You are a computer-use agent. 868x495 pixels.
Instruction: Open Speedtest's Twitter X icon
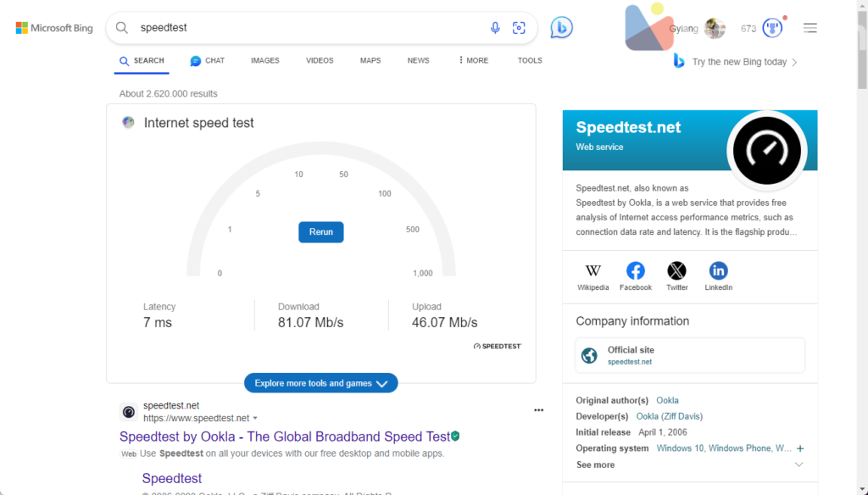pos(676,271)
